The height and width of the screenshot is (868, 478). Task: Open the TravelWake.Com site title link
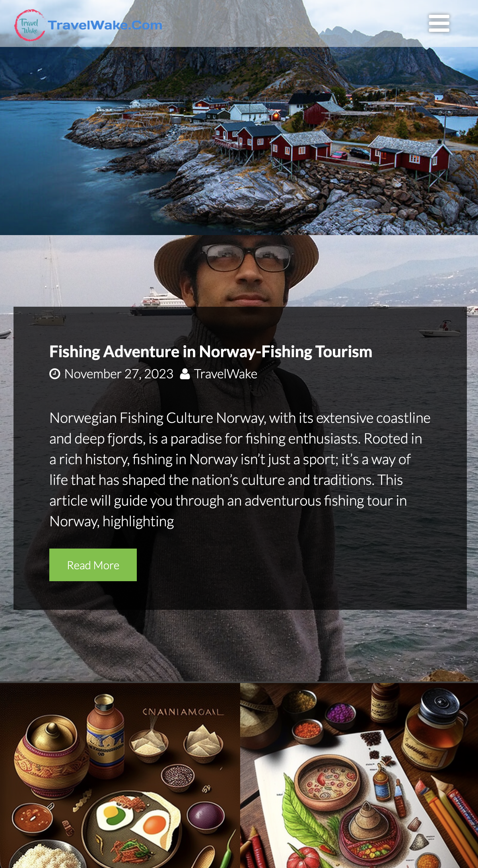coord(105,25)
